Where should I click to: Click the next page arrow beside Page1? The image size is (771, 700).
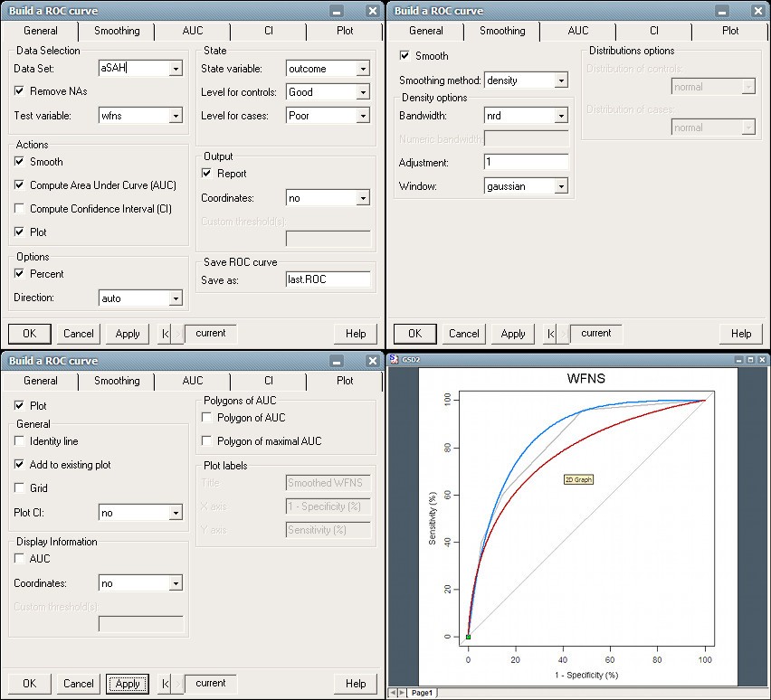401,693
